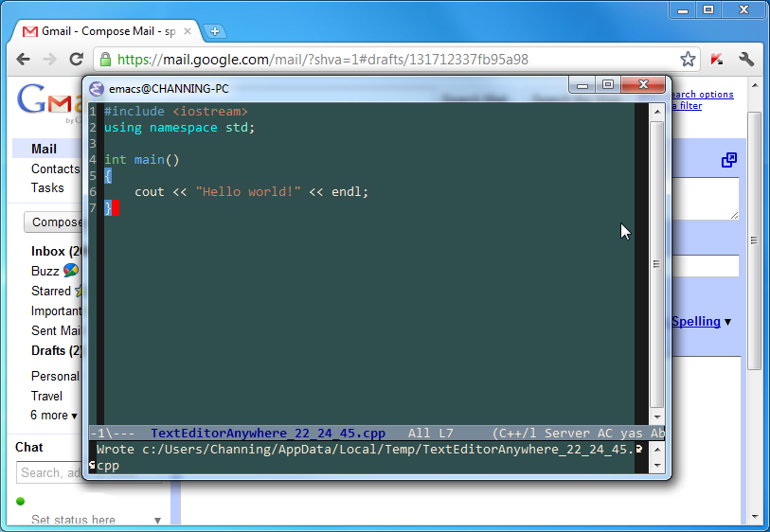Click the using namespace std line
Image resolution: width=770 pixels, height=532 pixels.
(179, 128)
